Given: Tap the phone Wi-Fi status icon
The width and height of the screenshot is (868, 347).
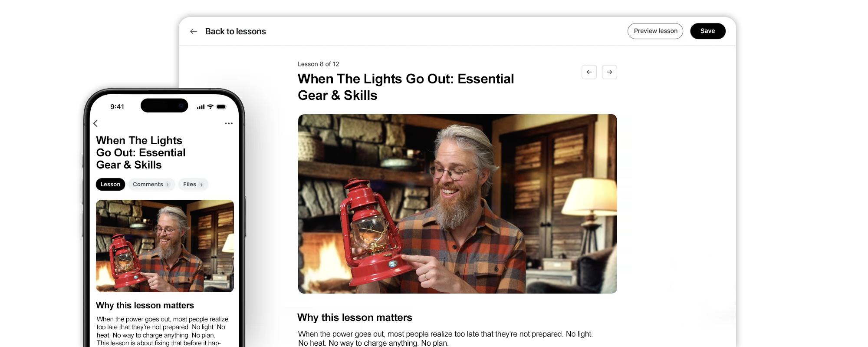Looking at the screenshot, I should (210, 106).
